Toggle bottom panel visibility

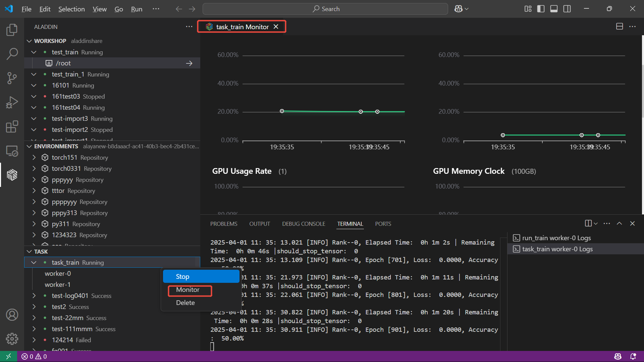click(x=554, y=9)
